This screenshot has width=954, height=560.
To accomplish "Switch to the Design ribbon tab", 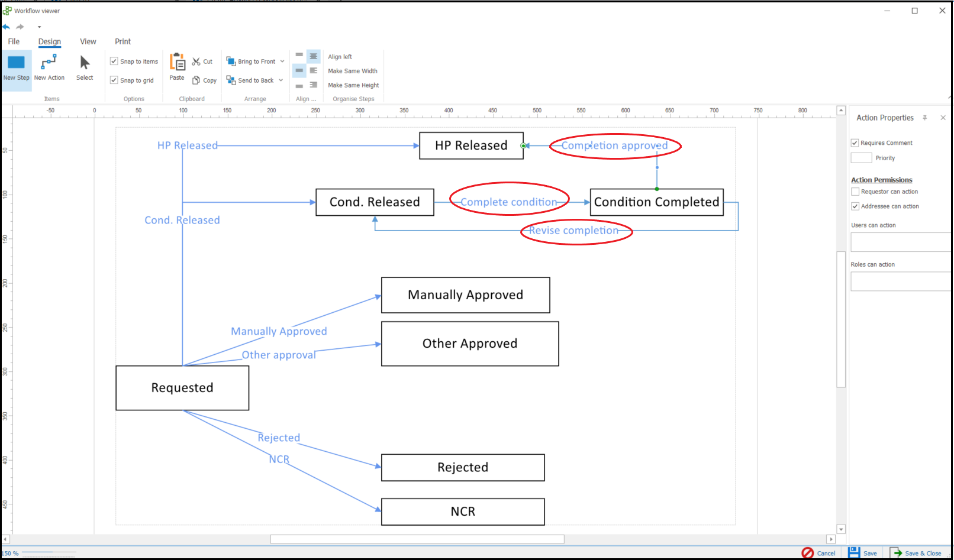I will [x=50, y=41].
